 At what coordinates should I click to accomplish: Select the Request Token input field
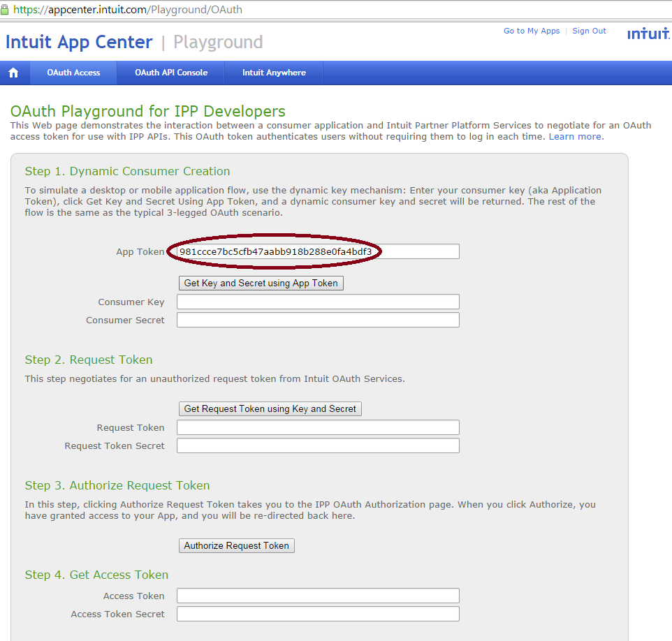(x=318, y=427)
